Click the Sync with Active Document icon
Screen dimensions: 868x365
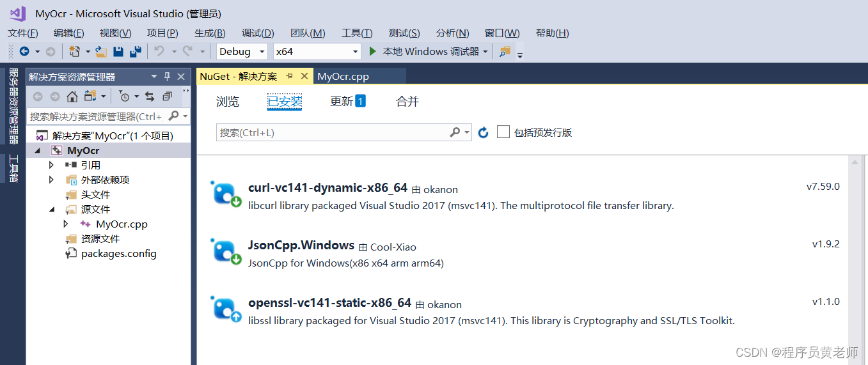point(150,97)
